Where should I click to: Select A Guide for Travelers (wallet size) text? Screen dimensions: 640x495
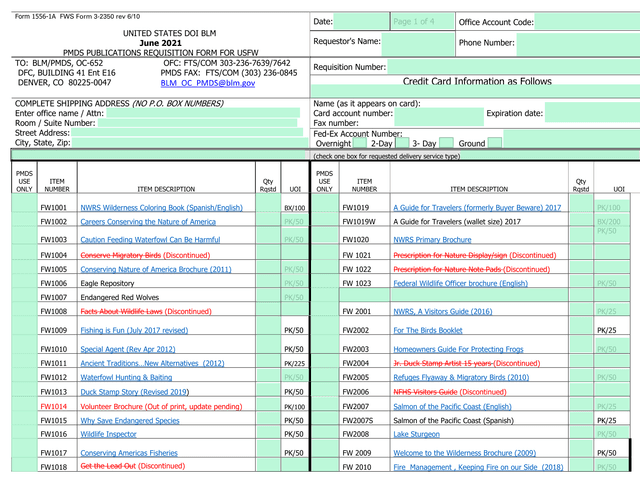tap(457, 222)
